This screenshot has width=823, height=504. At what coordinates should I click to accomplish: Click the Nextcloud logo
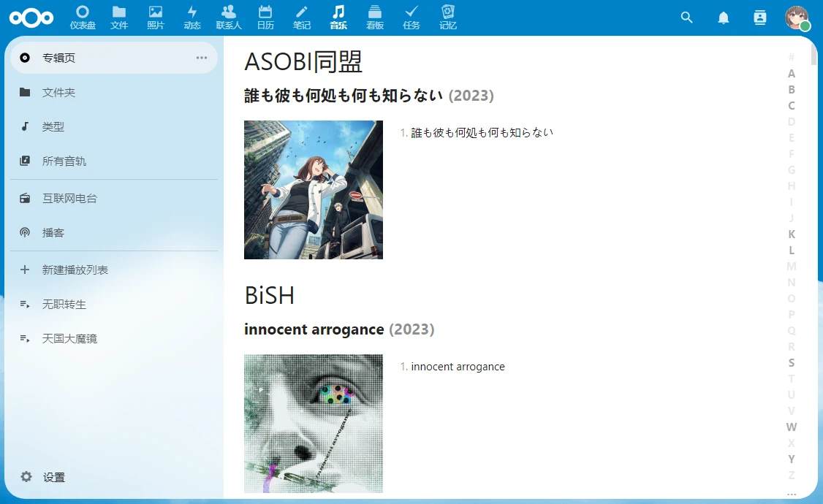click(31, 18)
